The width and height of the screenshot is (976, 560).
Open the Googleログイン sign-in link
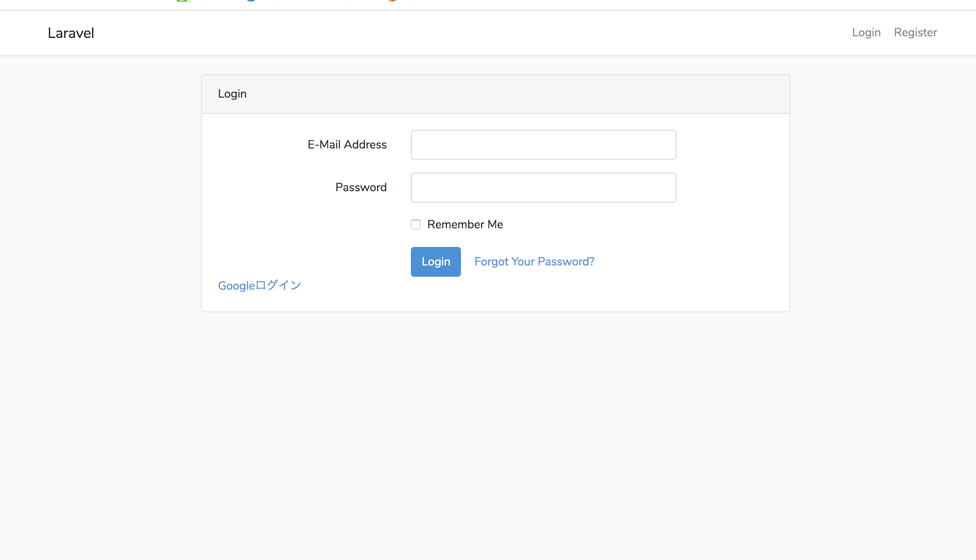(x=260, y=286)
